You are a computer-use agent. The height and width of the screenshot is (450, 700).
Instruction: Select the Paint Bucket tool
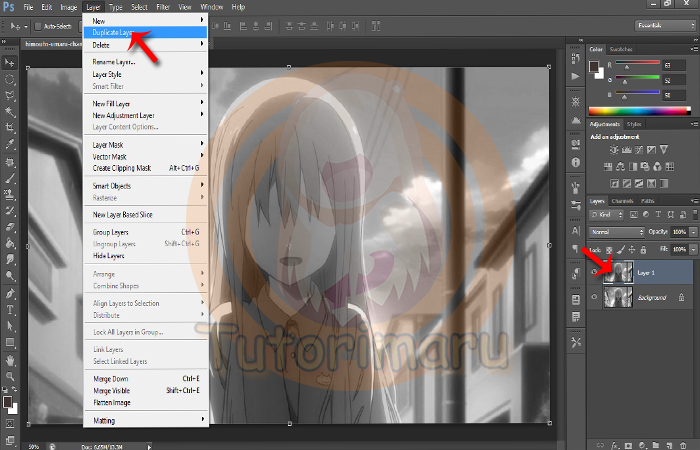[9, 243]
